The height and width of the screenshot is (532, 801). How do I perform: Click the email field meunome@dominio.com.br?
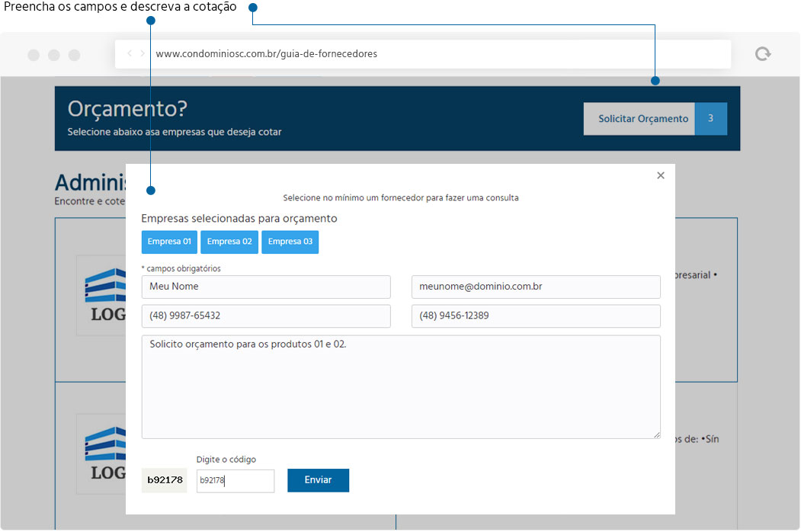[534, 287]
